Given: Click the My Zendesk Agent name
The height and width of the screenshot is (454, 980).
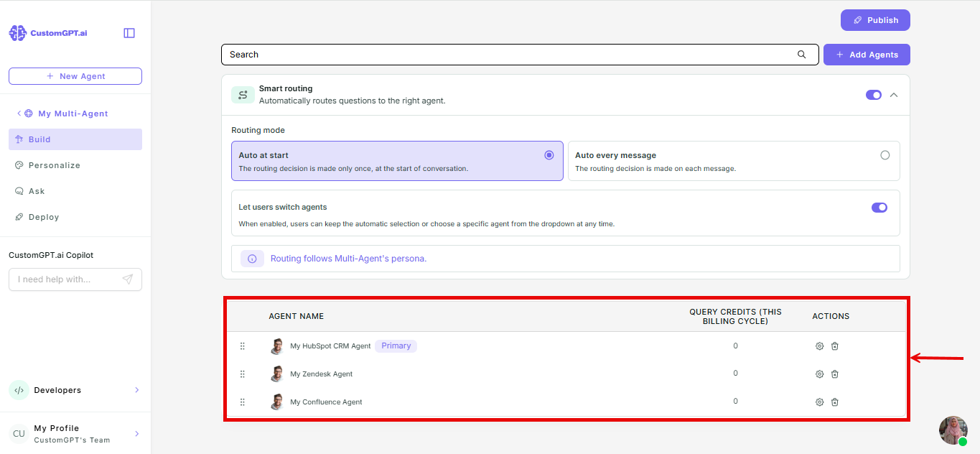Looking at the screenshot, I should 322,374.
